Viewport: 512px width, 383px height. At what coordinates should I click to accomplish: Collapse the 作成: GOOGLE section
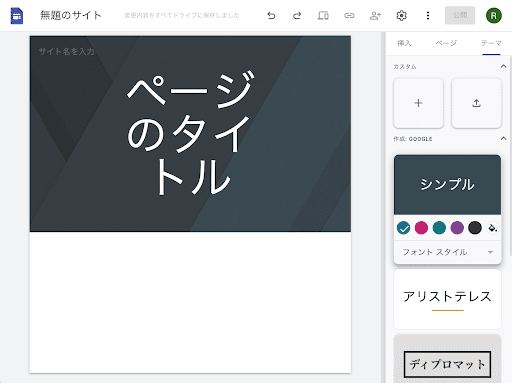pos(503,138)
